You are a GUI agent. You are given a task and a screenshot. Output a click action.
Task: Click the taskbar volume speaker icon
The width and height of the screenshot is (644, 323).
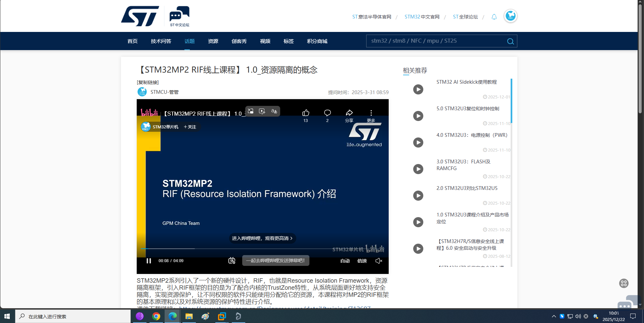[x=578, y=316]
